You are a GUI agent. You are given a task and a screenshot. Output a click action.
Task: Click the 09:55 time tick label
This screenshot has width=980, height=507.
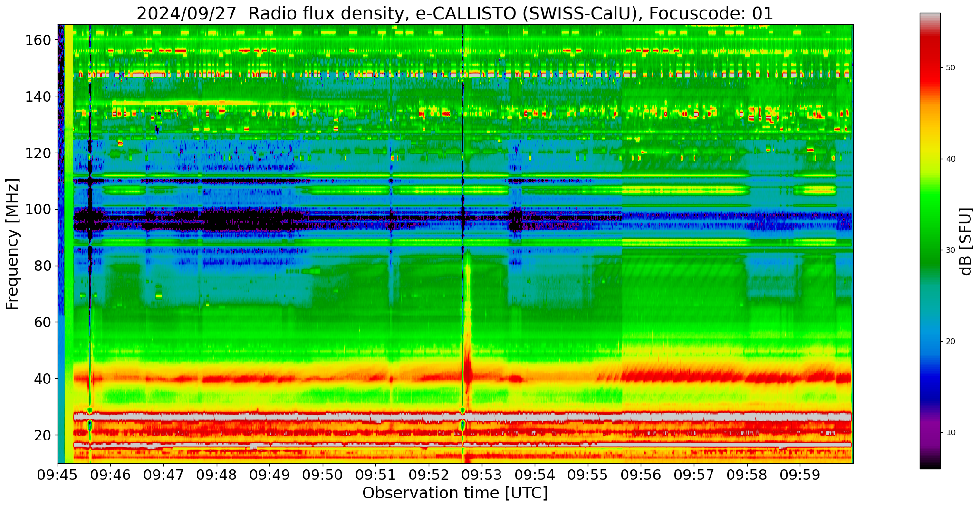pos(588,475)
